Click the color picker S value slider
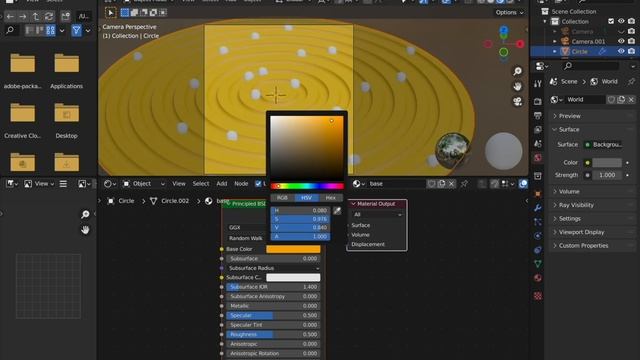 point(300,219)
